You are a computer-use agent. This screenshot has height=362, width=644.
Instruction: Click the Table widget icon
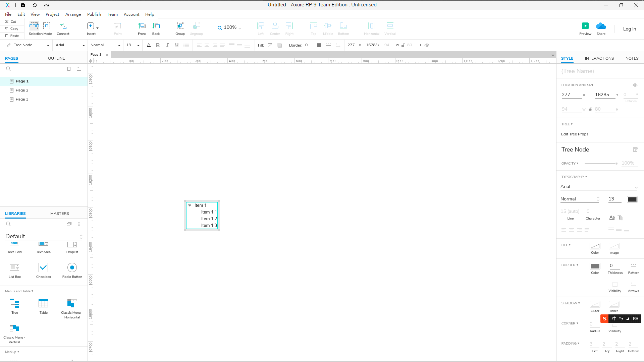pyautogui.click(x=43, y=304)
